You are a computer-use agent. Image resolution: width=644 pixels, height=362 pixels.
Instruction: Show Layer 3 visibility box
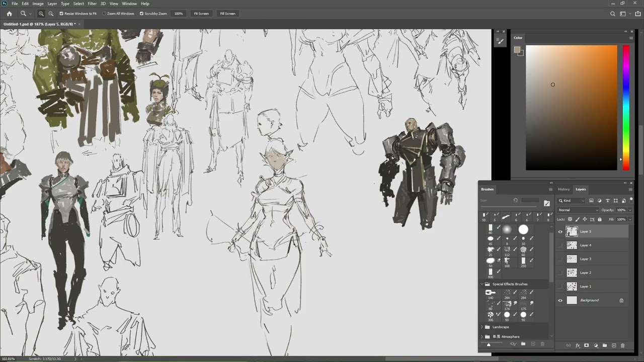pyautogui.click(x=560, y=259)
